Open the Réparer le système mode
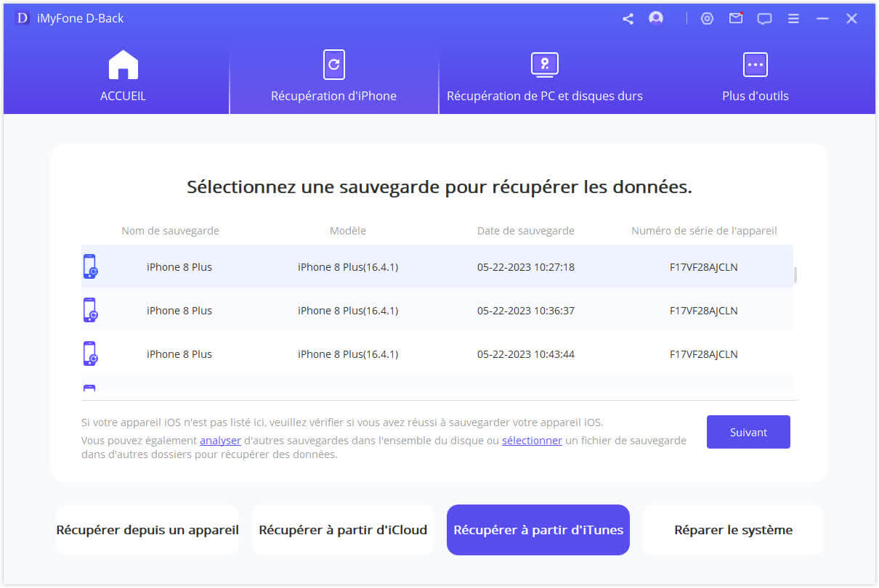 (732, 530)
